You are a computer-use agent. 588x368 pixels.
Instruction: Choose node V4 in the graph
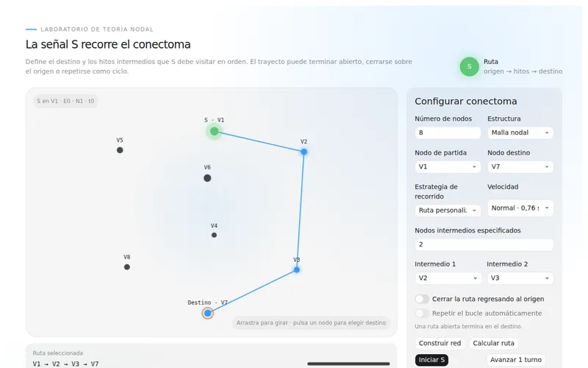(214, 235)
